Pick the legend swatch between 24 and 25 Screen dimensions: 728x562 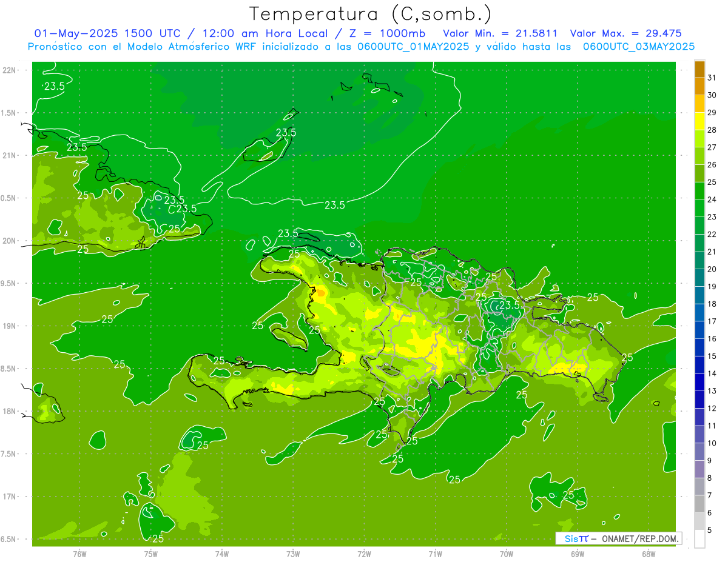(x=699, y=192)
